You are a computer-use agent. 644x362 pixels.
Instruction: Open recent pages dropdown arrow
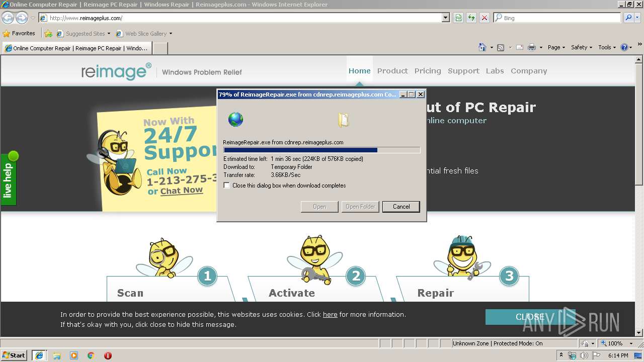(x=33, y=18)
